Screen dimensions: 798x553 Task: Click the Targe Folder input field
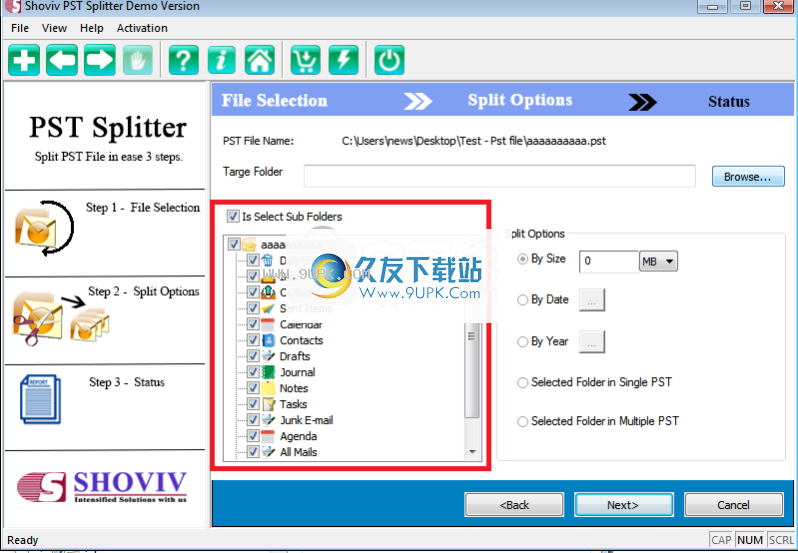click(500, 177)
